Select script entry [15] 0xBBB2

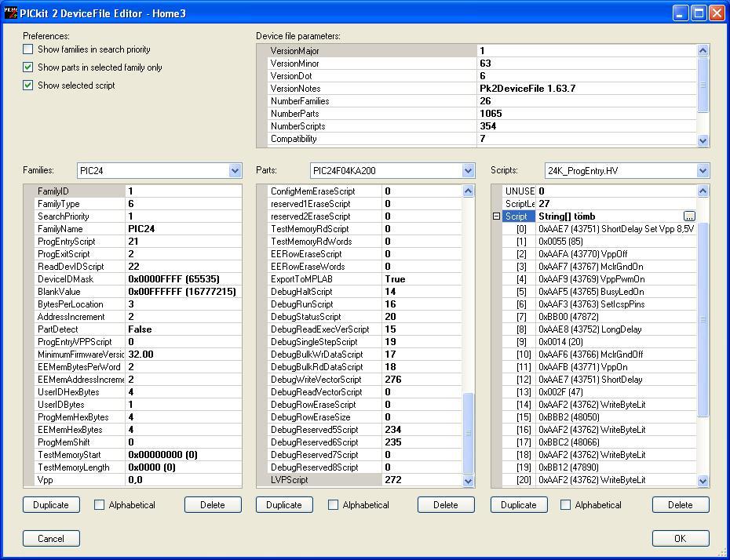(599, 417)
